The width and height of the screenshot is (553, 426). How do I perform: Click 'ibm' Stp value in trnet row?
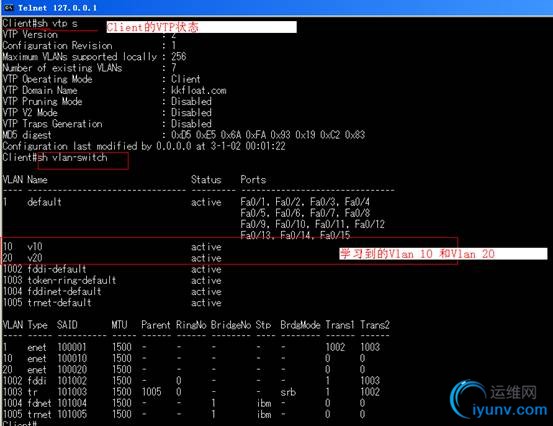pos(264,414)
